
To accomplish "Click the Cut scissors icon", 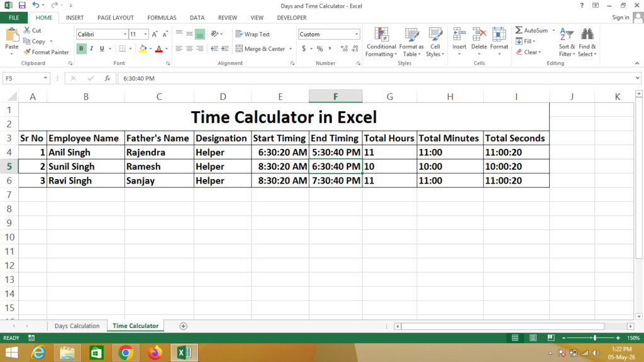I will (x=27, y=30).
